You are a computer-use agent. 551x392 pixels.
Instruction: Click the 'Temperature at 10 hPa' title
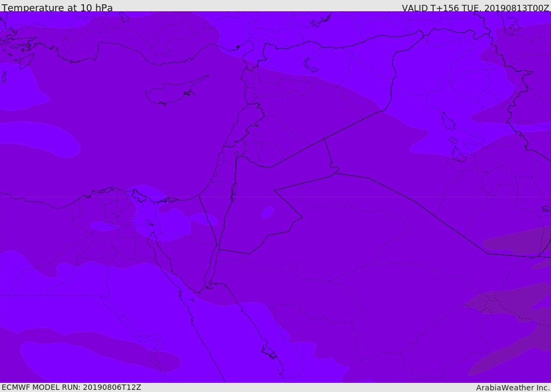click(57, 8)
